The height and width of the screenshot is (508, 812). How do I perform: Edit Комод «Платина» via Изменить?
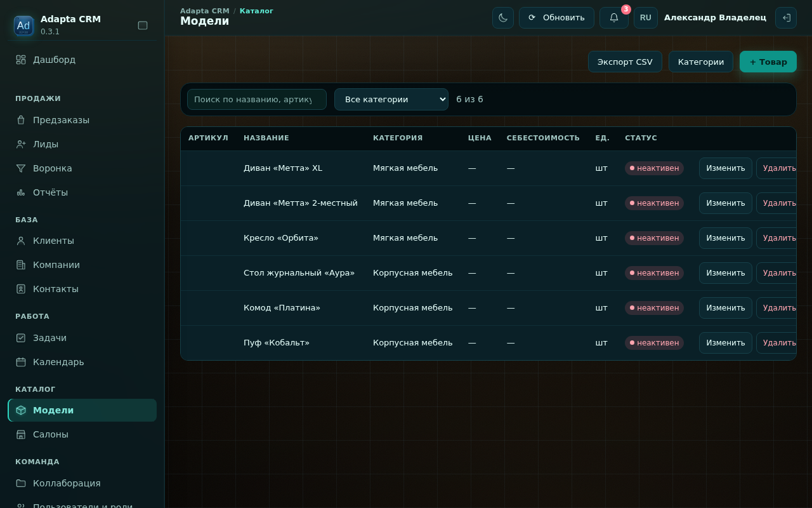726,308
